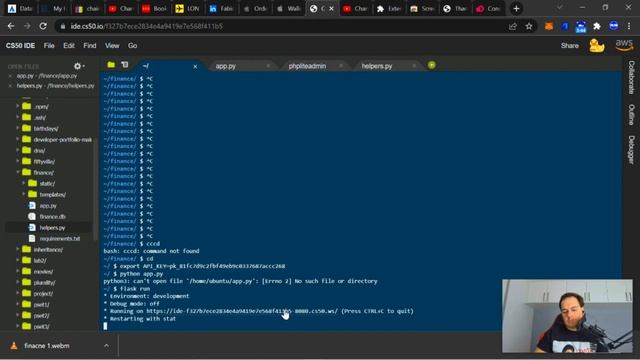This screenshot has width=640, height=360.
Task: Click the browser forward arrow
Action: coord(27,26)
